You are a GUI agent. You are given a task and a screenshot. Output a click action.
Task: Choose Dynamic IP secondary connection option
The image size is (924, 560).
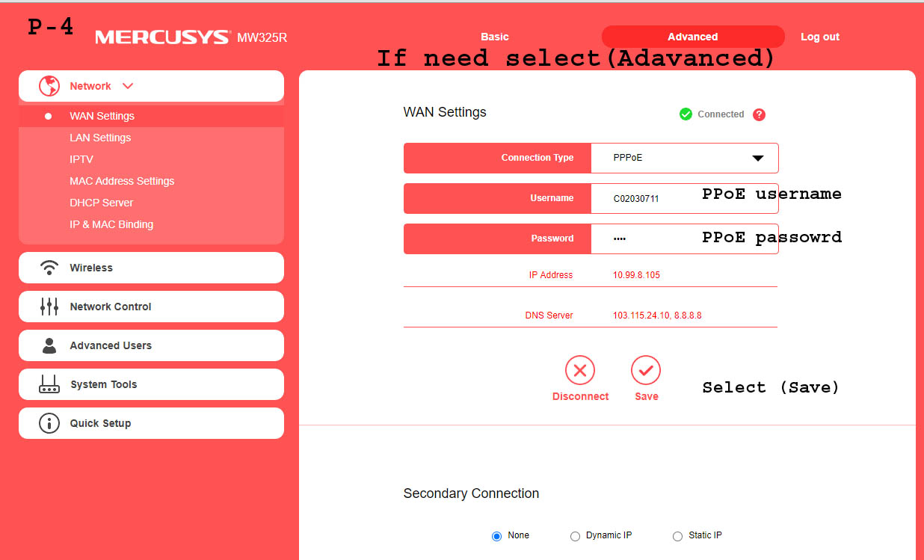point(575,536)
